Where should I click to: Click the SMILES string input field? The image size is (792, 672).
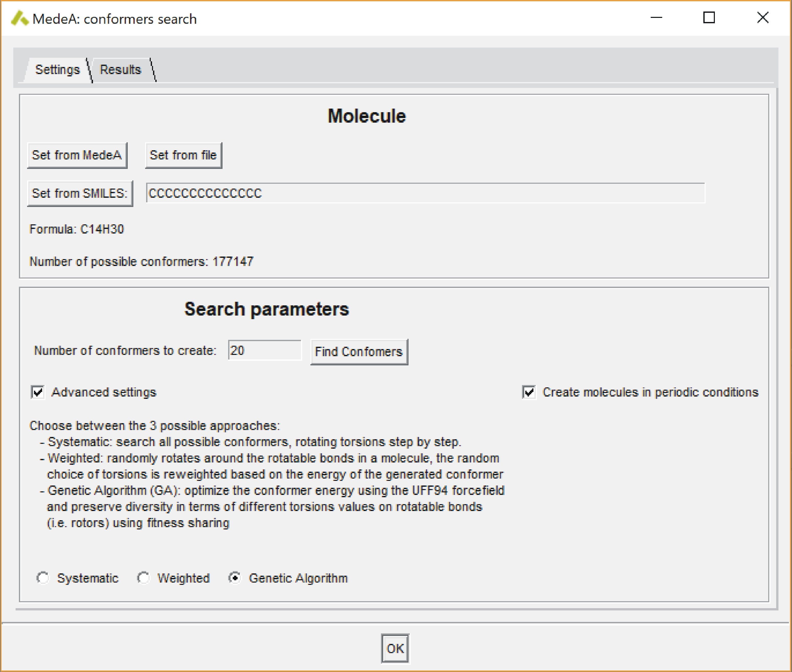click(x=425, y=193)
